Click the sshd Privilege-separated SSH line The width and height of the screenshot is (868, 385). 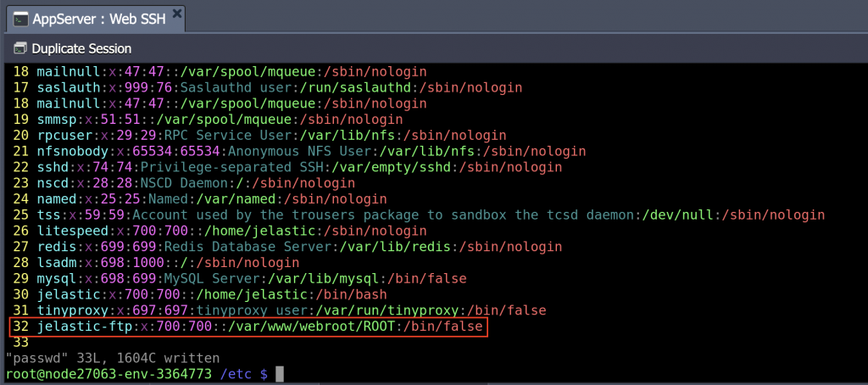tap(287, 167)
